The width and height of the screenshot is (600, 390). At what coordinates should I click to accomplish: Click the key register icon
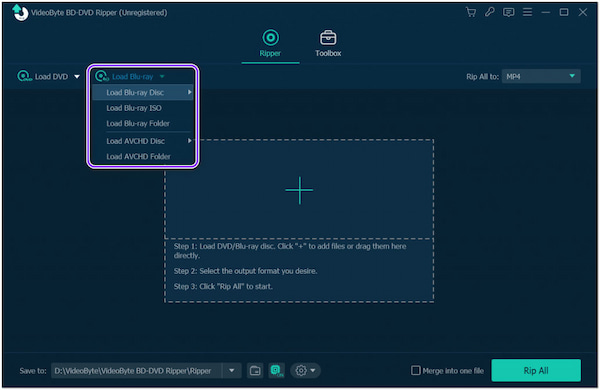point(489,12)
